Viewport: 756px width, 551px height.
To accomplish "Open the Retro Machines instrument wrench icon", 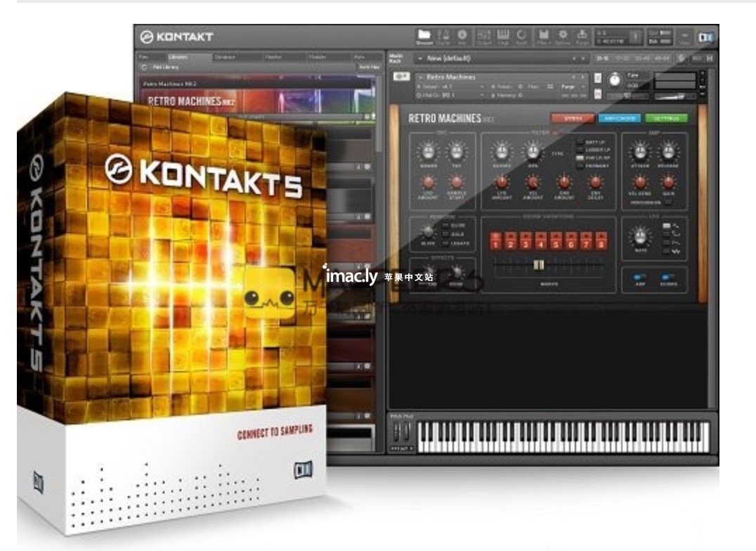I will (401, 77).
